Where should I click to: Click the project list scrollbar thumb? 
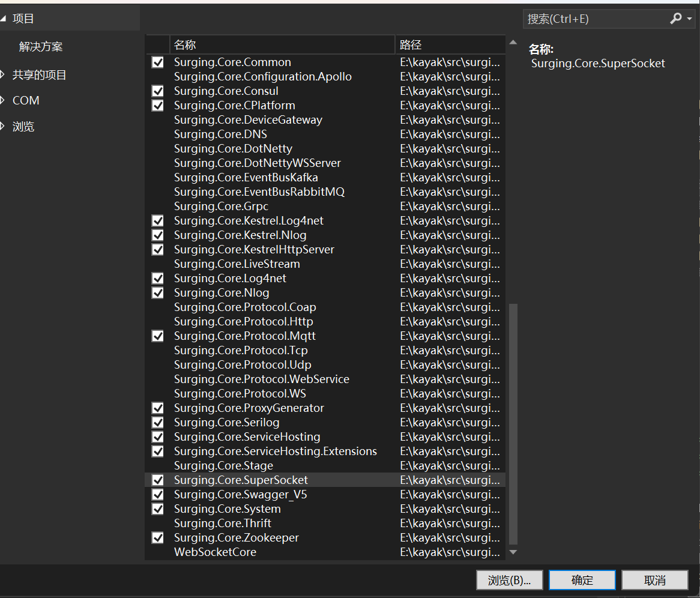513,424
